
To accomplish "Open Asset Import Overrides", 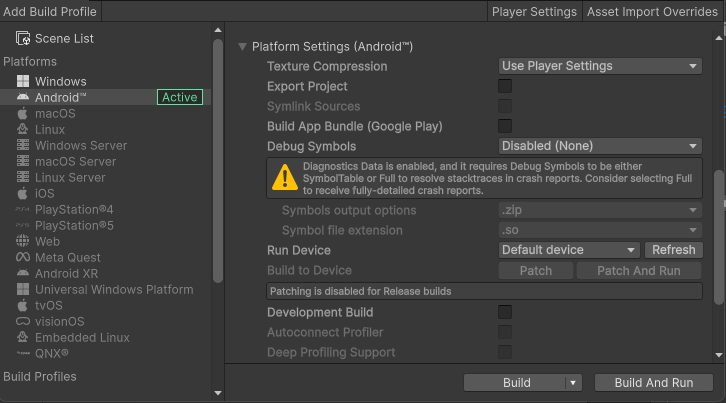I will pos(653,12).
